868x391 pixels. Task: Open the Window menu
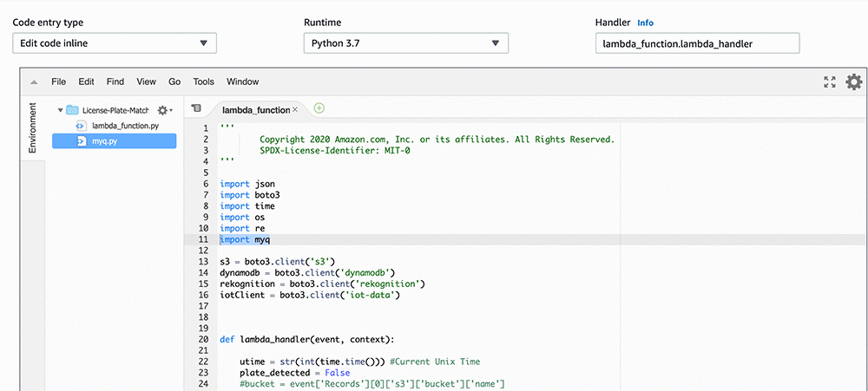click(x=242, y=81)
